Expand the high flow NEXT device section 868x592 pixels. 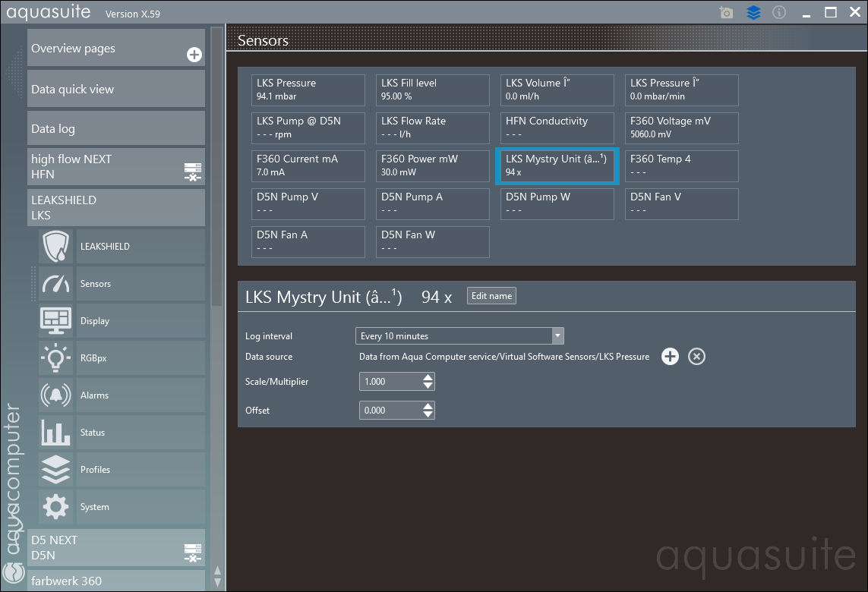[x=116, y=166]
